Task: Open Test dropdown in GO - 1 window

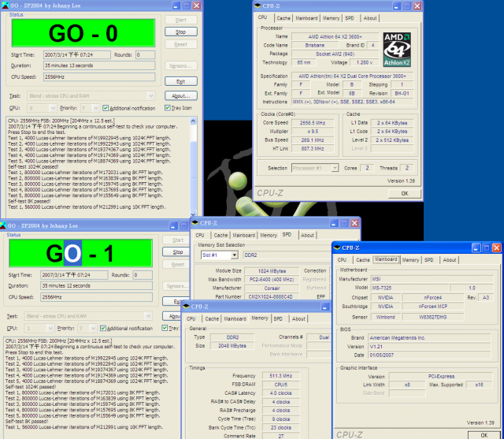Action: click(148, 316)
